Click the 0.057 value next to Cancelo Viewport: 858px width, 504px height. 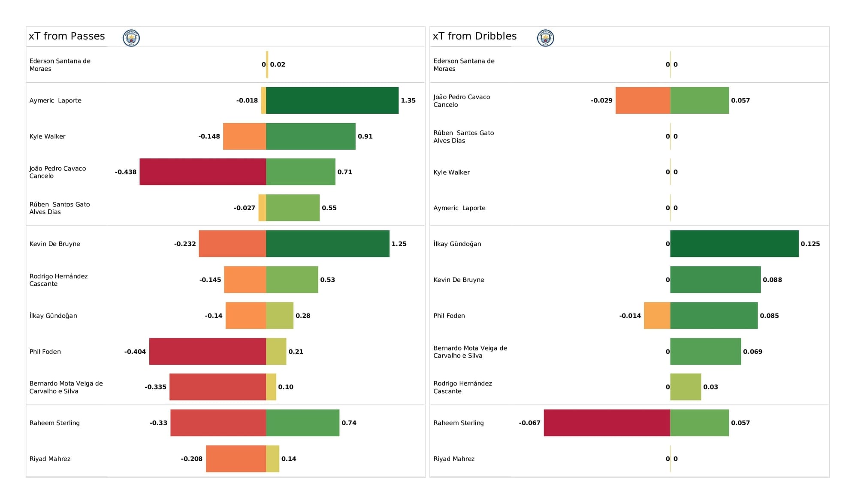pos(740,100)
